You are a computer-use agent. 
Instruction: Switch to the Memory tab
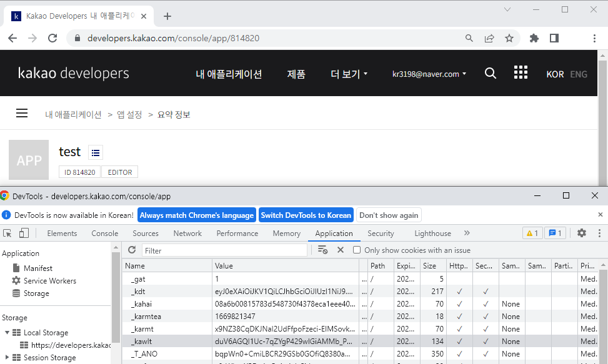(x=287, y=234)
